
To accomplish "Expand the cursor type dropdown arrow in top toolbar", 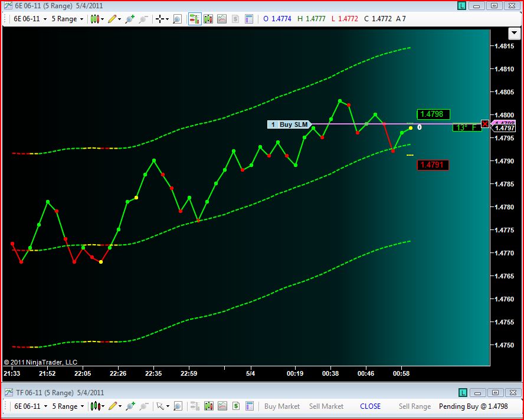I will click(x=168, y=19).
